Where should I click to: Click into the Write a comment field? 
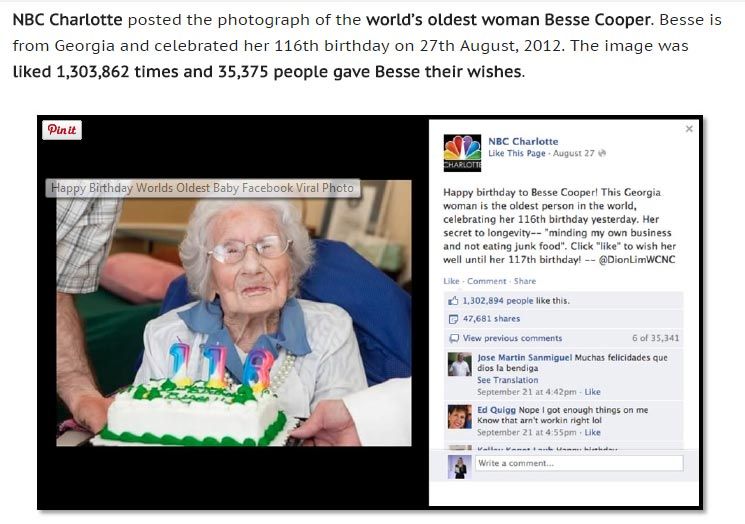(579, 463)
